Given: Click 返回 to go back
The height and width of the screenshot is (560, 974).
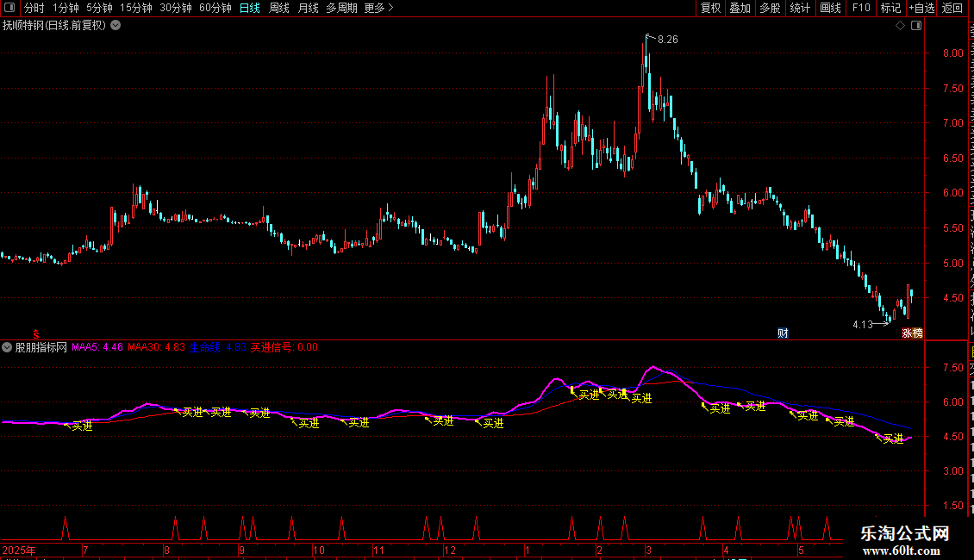Looking at the screenshot, I should point(952,8).
